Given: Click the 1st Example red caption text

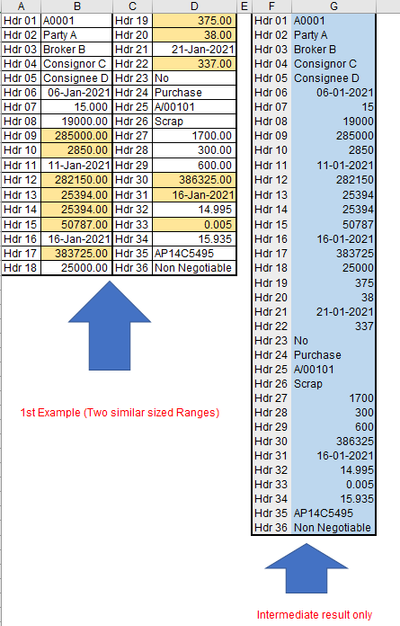Looking at the screenshot, I should pyautogui.click(x=120, y=412).
